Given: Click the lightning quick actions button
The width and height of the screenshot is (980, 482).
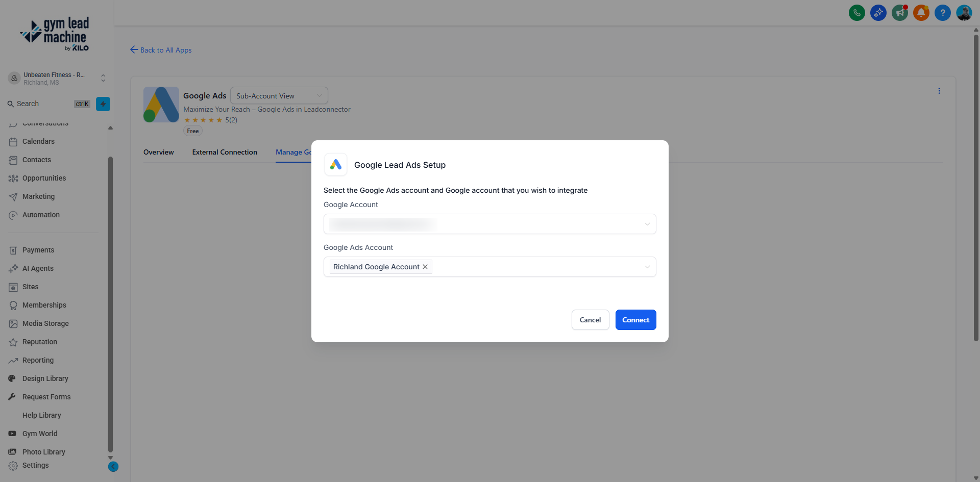Looking at the screenshot, I should pos(103,104).
